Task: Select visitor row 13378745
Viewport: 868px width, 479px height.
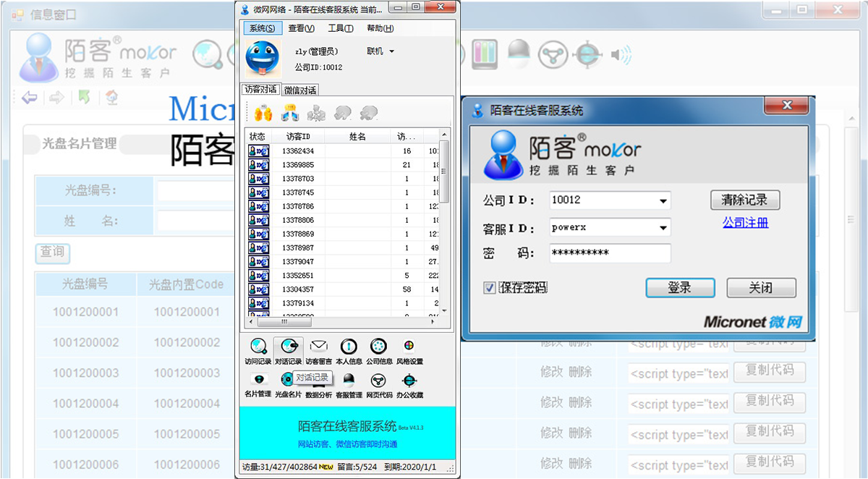Action: point(344,192)
